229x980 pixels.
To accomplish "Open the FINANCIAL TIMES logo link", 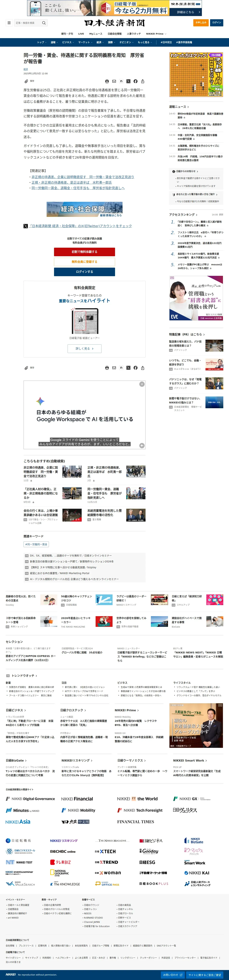I will coord(136,822).
